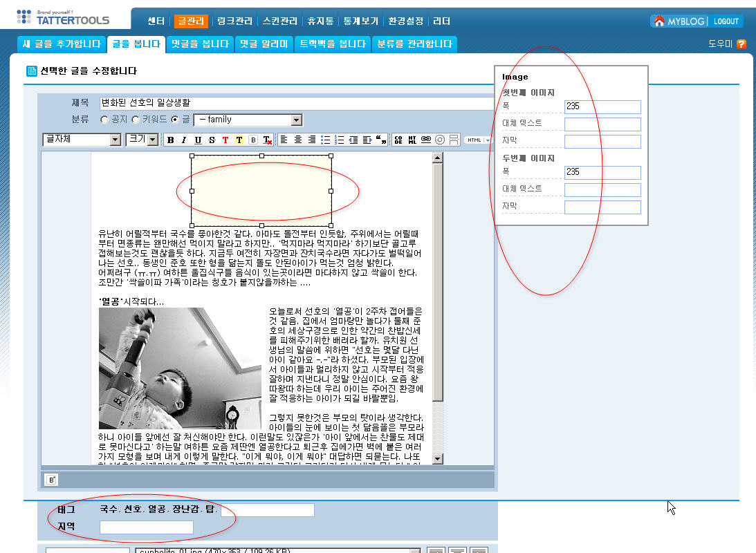Switch to the 댓글을 봅니다 tab
The height and width of the screenshot is (553, 756).
tap(200, 44)
